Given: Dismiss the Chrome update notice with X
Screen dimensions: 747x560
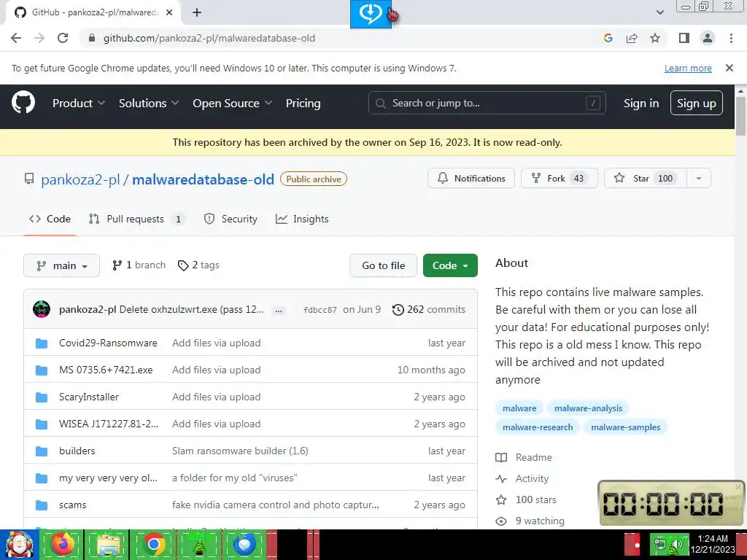Looking at the screenshot, I should pos(729,68).
